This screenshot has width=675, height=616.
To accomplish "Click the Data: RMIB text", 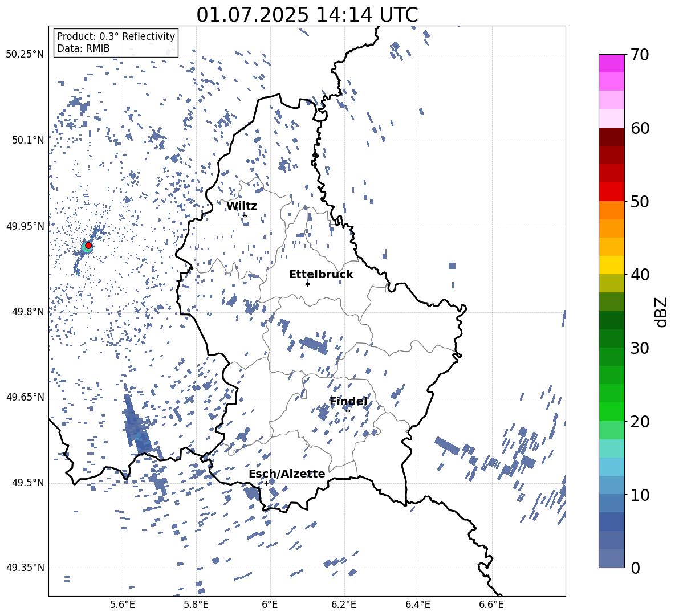I will click(x=83, y=48).
